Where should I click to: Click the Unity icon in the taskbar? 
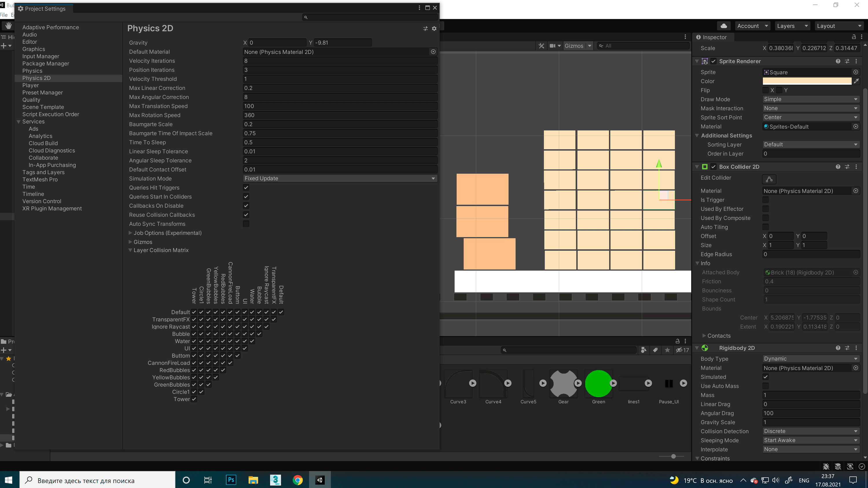(x=320, y=480)
